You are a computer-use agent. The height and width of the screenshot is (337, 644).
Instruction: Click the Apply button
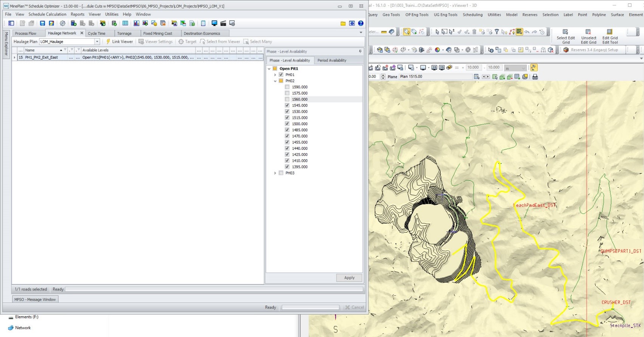[x=349, y=278]
